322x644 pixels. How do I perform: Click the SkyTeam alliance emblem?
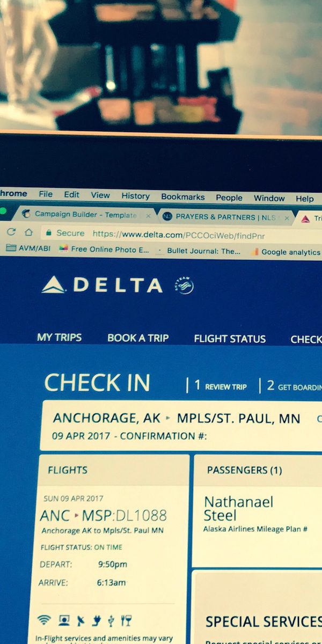point(184,286)
